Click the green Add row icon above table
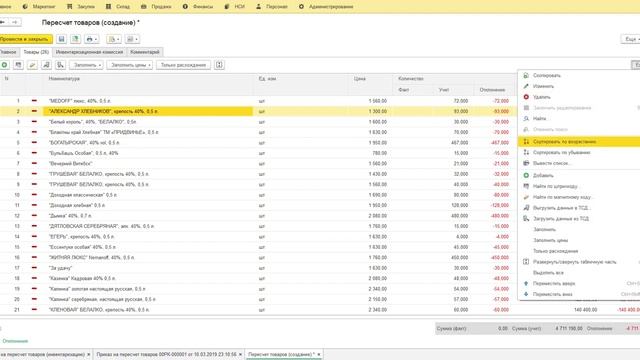 (4, 65)
